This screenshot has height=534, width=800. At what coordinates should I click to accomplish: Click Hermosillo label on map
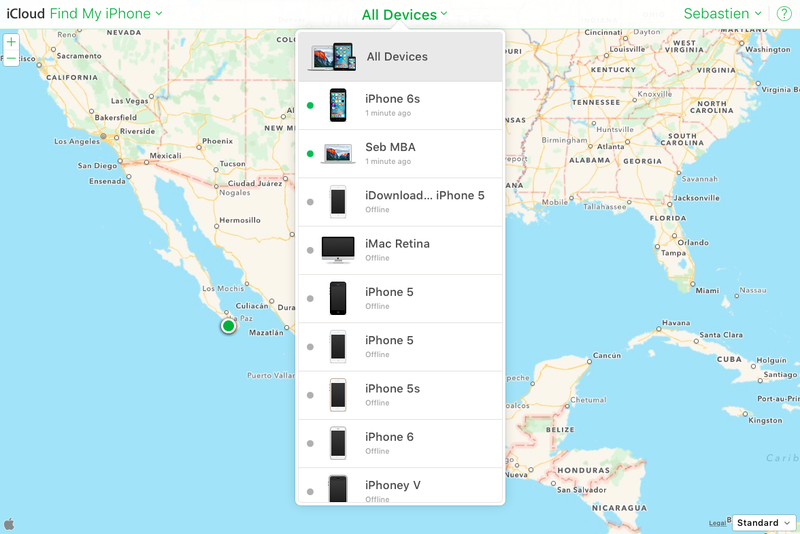[240, 220]
